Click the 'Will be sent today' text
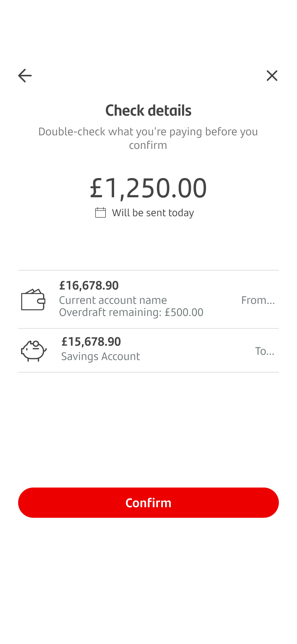The image size is (297, 644). pos(153,213)
